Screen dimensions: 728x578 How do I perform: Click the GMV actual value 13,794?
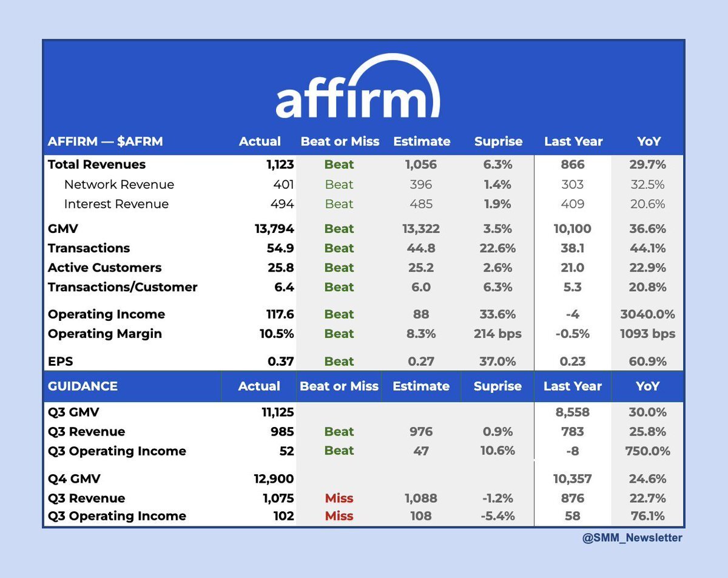[273, 229]
